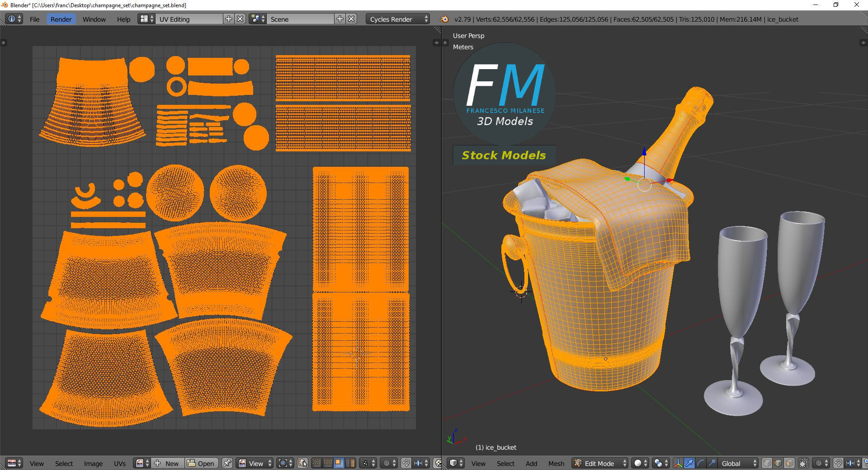Image resolution: width=868 pixels, height=470 pixels.
Task: Open the 3D View editor type selector
Action: pos(456,463)
